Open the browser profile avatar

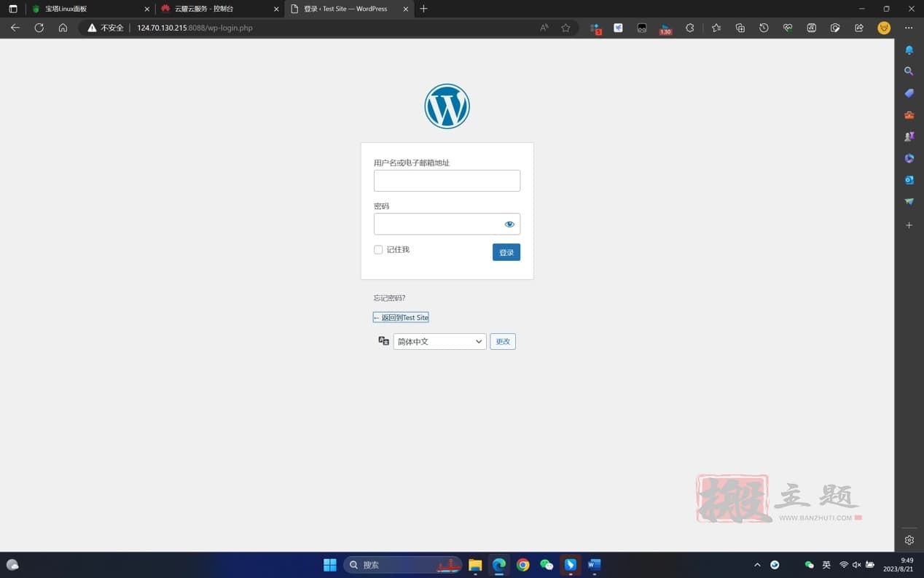(884, 28)
